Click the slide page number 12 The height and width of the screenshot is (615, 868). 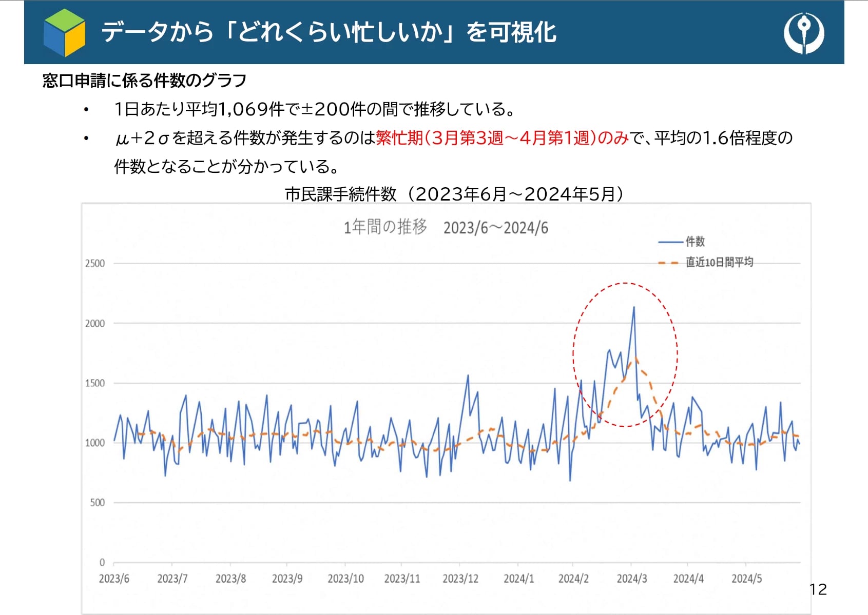pos(818,589)
